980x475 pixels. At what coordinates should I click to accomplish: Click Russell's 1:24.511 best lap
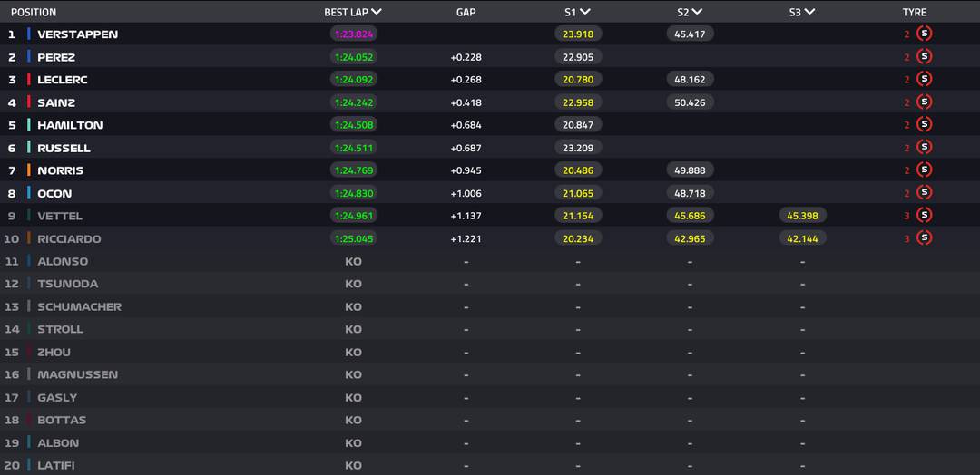pyautogui.click(x=354, y=148)
